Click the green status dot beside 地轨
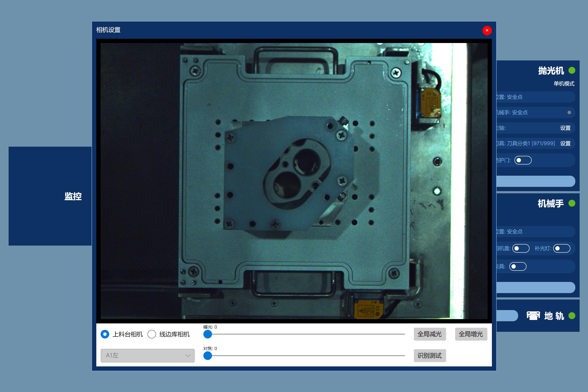This screenshot has height=392, width=588. [x=572, y=316]
